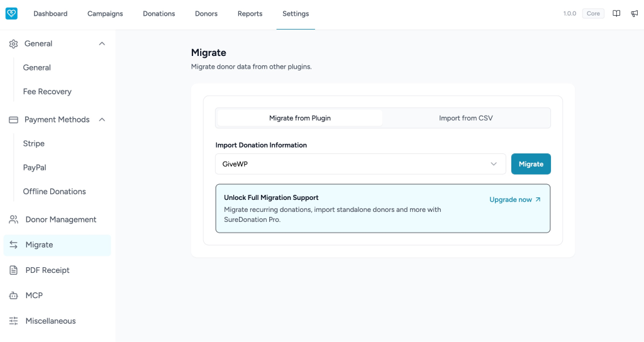Open the announcements megaphone icon

[x=635, y=14]
